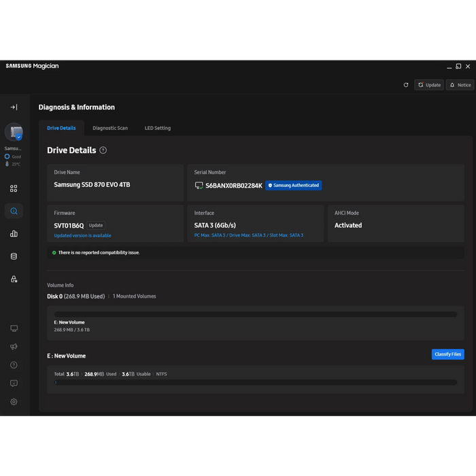Minimize the Samsung Magician window
The width and height of the screenshot is (476, 476).
(449, 67)
